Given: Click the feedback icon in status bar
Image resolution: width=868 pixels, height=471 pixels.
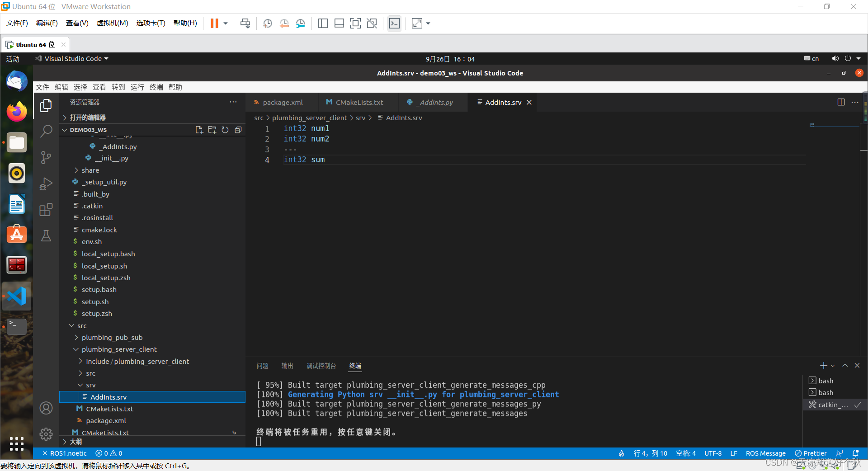Looking at the screenshot, I should pos(840,453).
